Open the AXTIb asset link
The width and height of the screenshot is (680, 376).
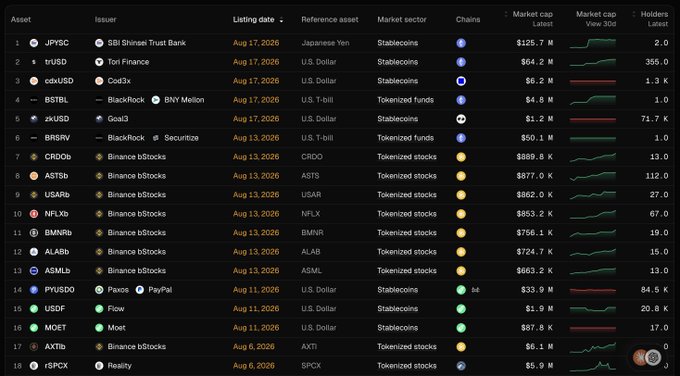pos(55,347)
